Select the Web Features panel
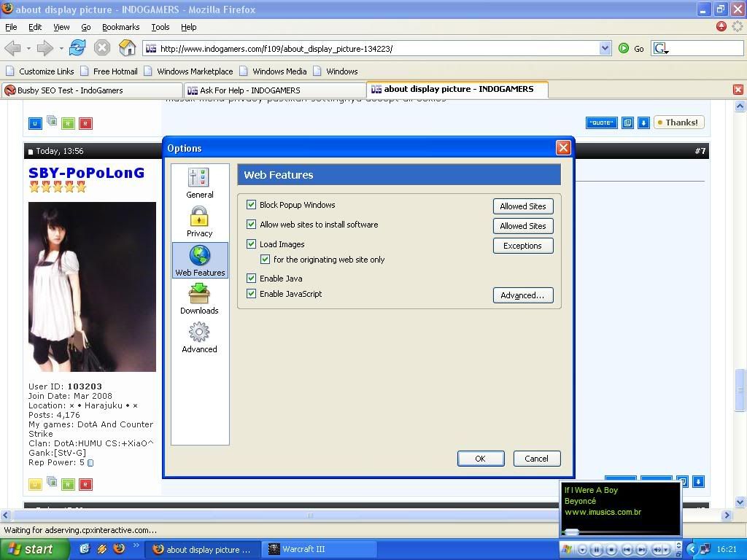This screenshot has width=747, height=560. pyautogui.click(x=200, y=260)
